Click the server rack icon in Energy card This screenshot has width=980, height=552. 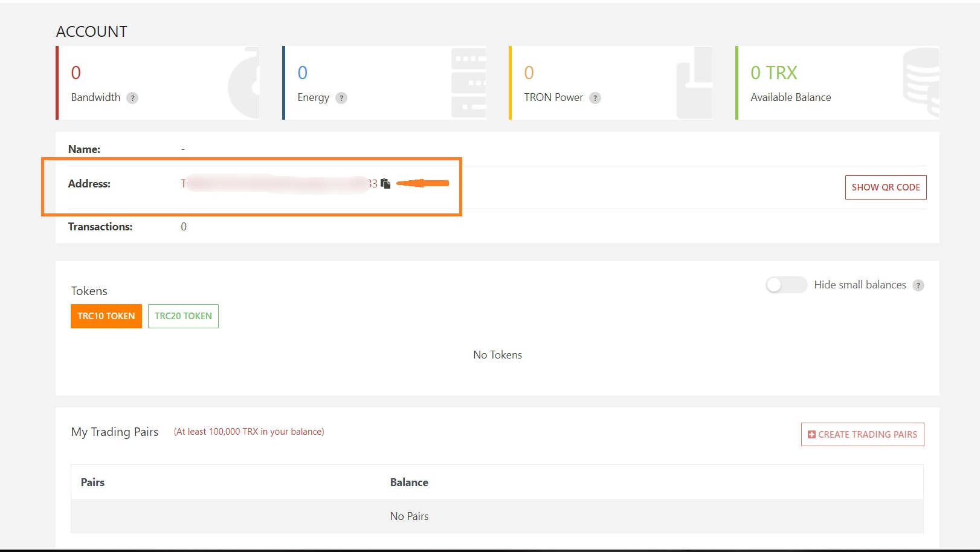pos(468,83)
